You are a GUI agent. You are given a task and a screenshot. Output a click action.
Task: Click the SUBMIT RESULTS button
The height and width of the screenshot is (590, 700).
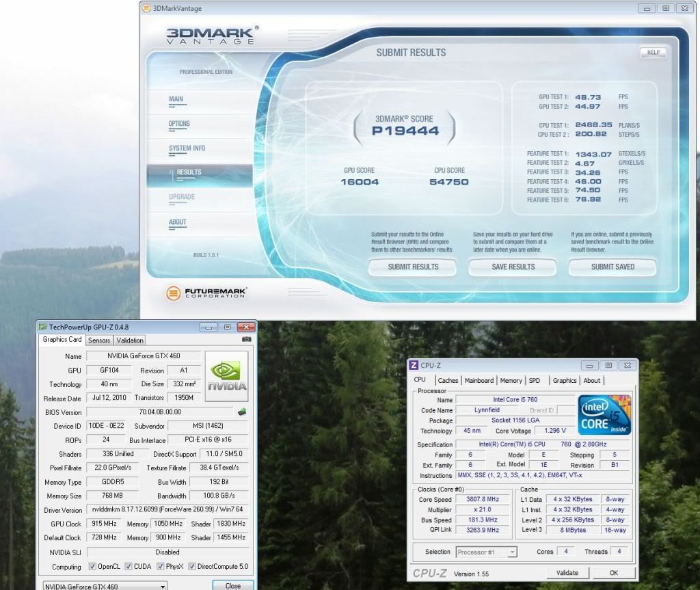[413, 267]
